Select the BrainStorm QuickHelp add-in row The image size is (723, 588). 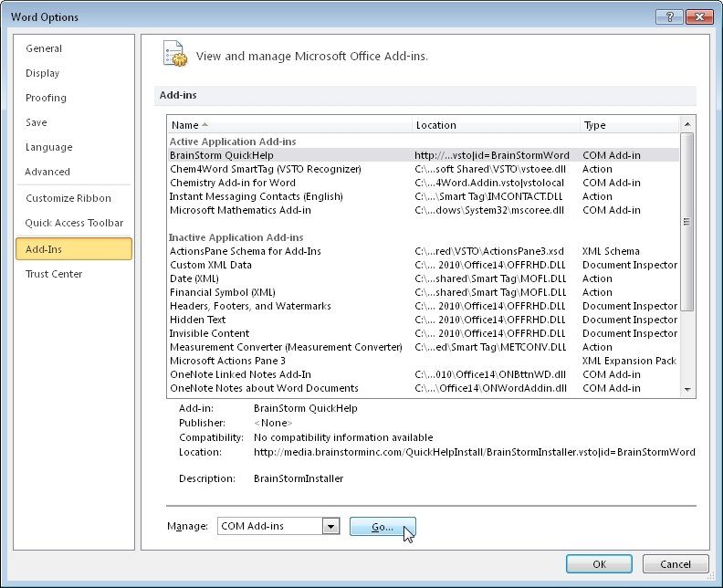click(x=424, y=155)
